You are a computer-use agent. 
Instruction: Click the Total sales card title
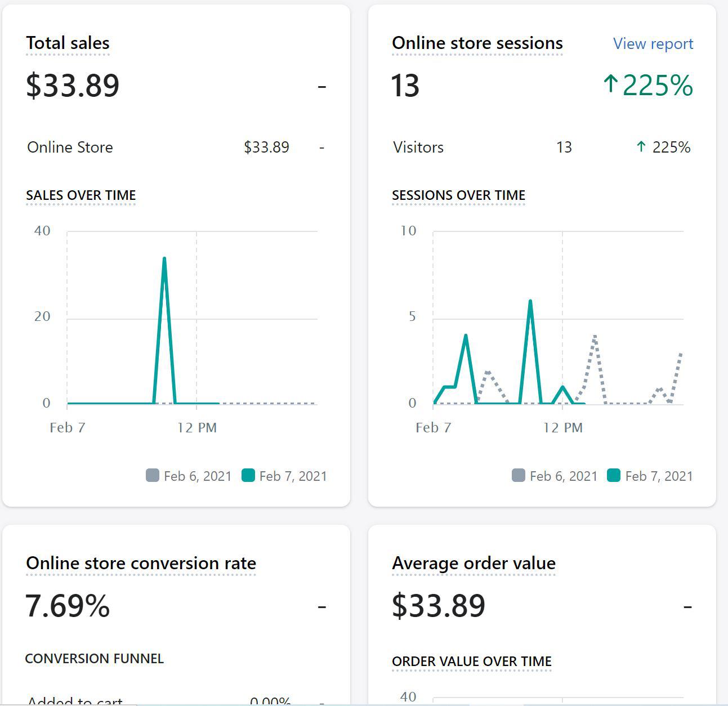67,43
